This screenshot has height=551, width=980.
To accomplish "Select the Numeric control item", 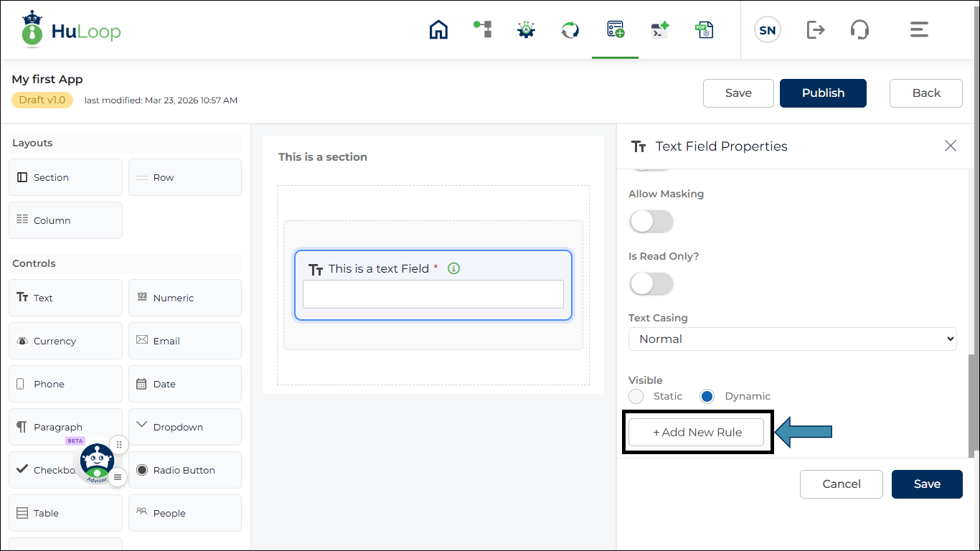I will coord(185,298).
